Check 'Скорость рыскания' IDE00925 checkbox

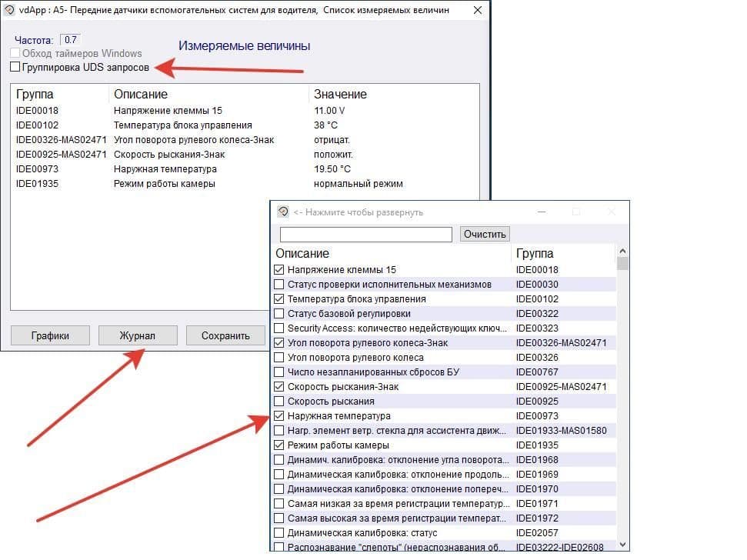pyautogui.click(x=279, y=401)
